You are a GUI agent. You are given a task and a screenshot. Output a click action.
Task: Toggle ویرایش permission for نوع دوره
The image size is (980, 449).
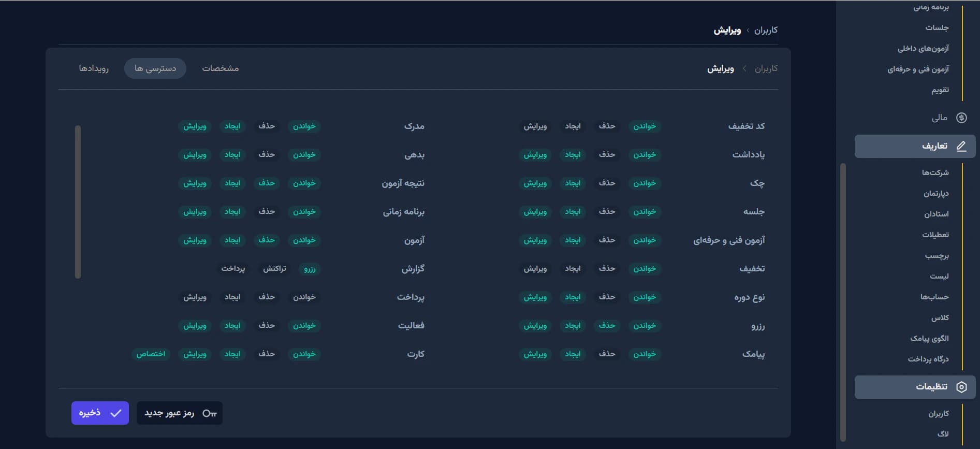tap(535, 297)
